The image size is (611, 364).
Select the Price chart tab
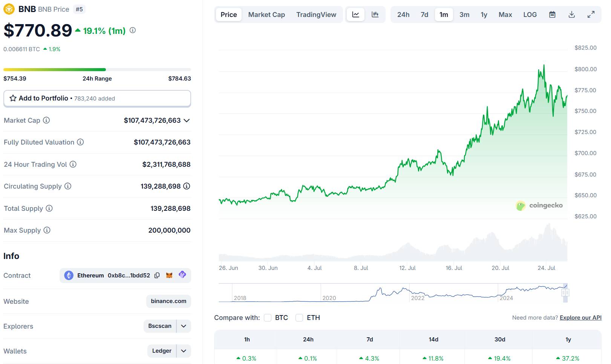(x=229, y=15)
